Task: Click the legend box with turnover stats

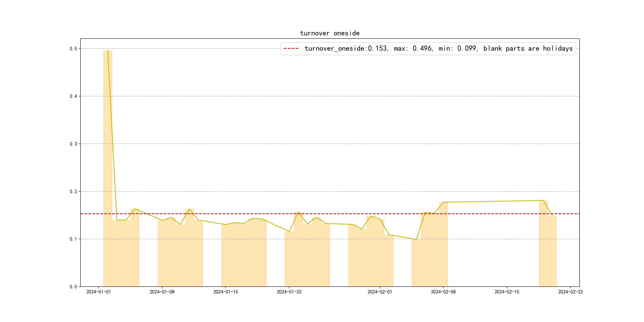Action: point(428,48)
